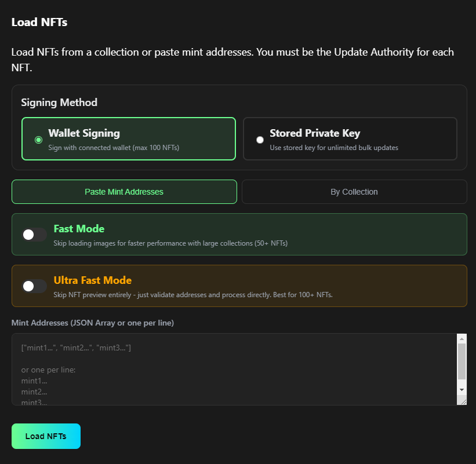Click the text area scrollbar thumb
The width and height of the screenshot is (476, 464).
pos(462,360)
